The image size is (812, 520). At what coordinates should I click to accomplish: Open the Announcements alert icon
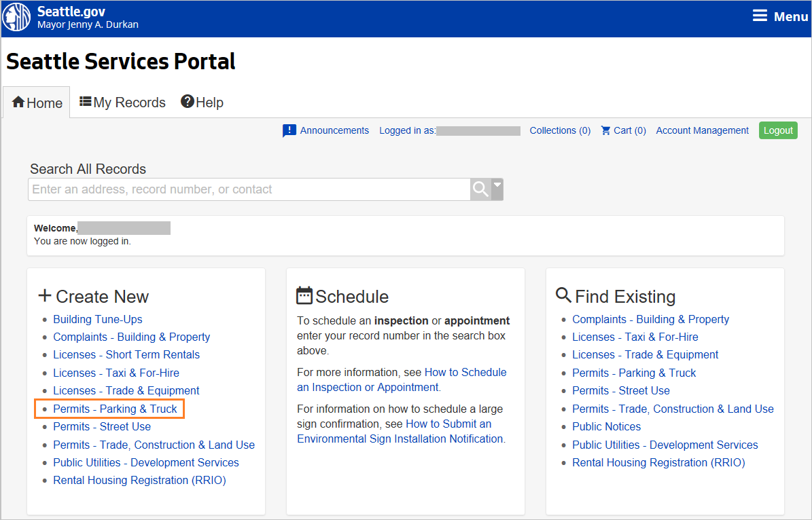(x=288, y=130)
